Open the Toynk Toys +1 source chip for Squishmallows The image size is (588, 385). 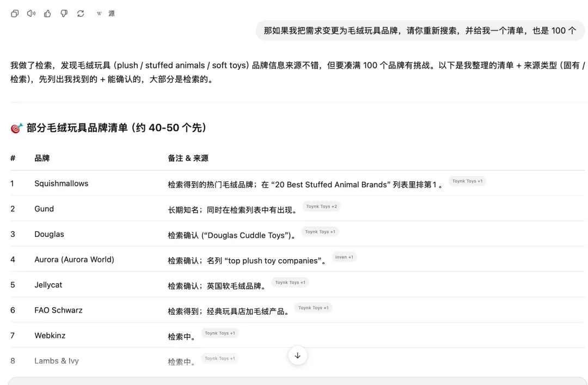tap(467, 181)
